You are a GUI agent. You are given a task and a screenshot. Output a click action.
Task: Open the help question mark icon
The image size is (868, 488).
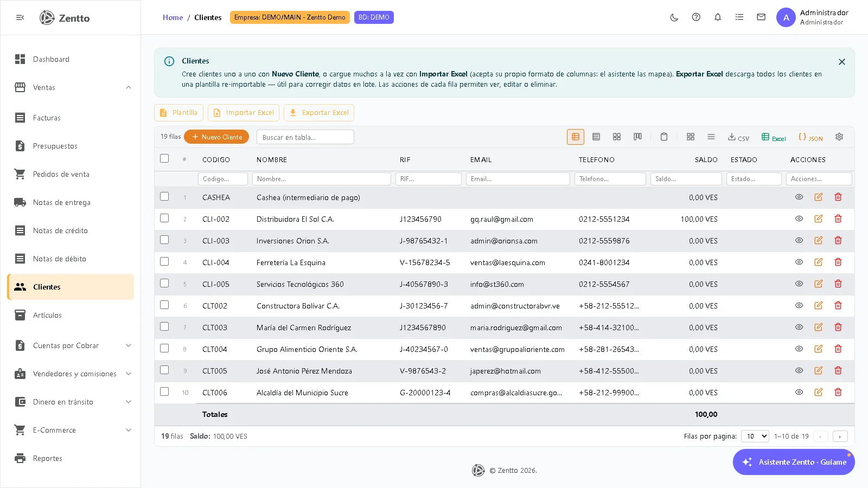(x=696, y=17)
